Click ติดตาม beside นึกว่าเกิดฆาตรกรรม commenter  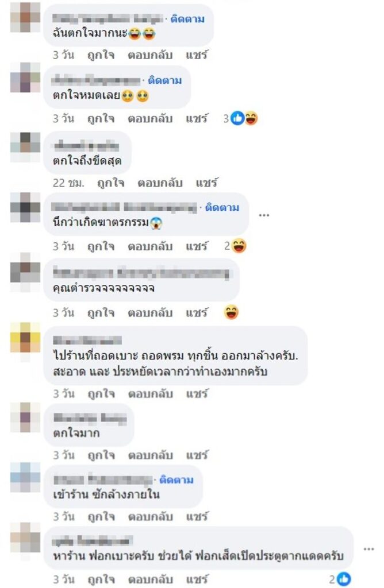pyautogui.click(x=222, y=207)
